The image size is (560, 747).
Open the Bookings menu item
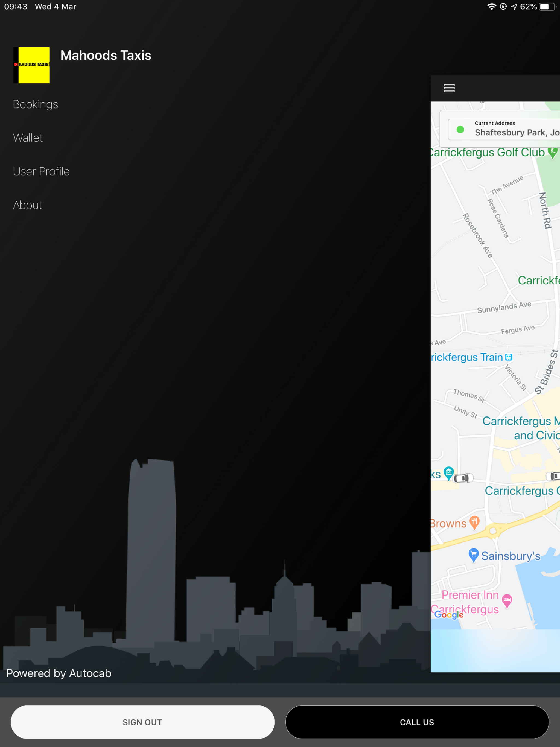(36, 104)
